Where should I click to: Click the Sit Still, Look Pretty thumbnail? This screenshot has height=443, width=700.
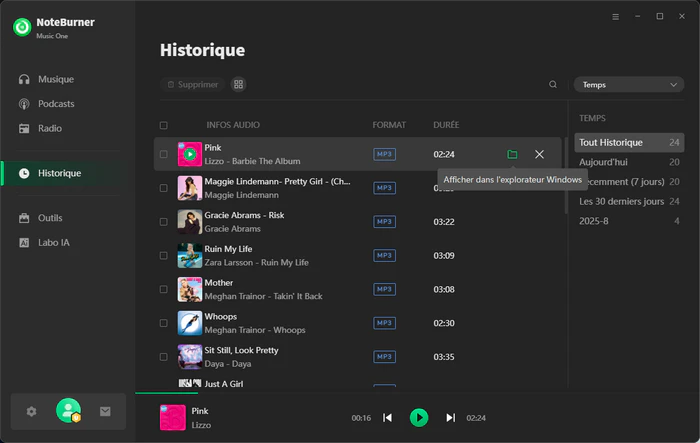tap(190, 357)
